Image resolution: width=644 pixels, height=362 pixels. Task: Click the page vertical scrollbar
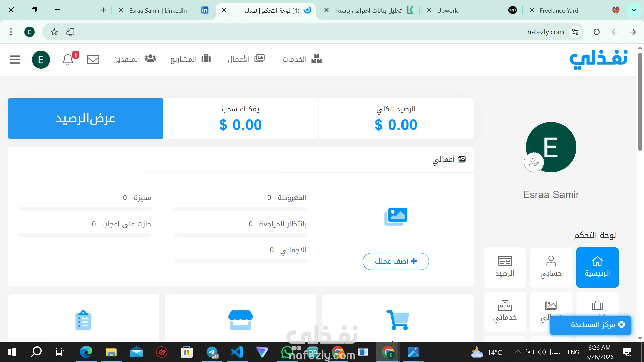[x=640, y=101]
